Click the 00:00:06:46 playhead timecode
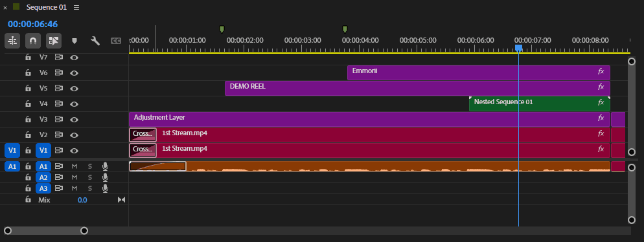Screen dimensions: 644x242 click(32, 24)
